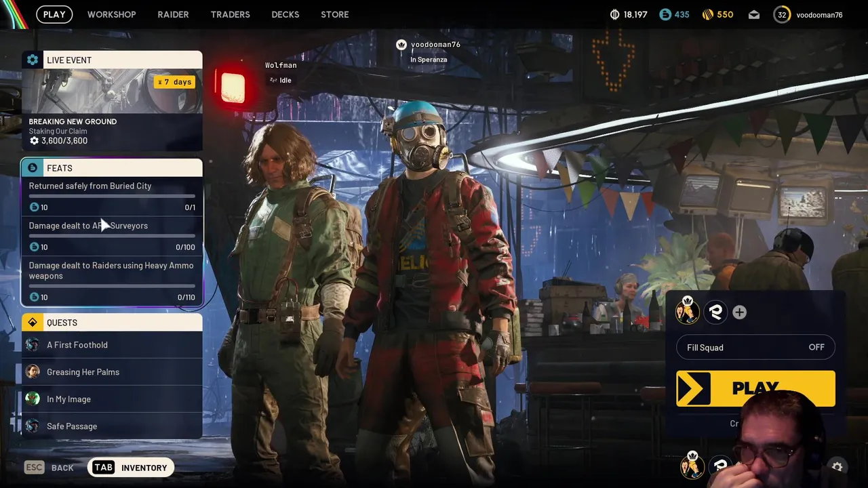Click the Live Event panel header
Viewport: 868px width, 488px height.
[112, 60]
